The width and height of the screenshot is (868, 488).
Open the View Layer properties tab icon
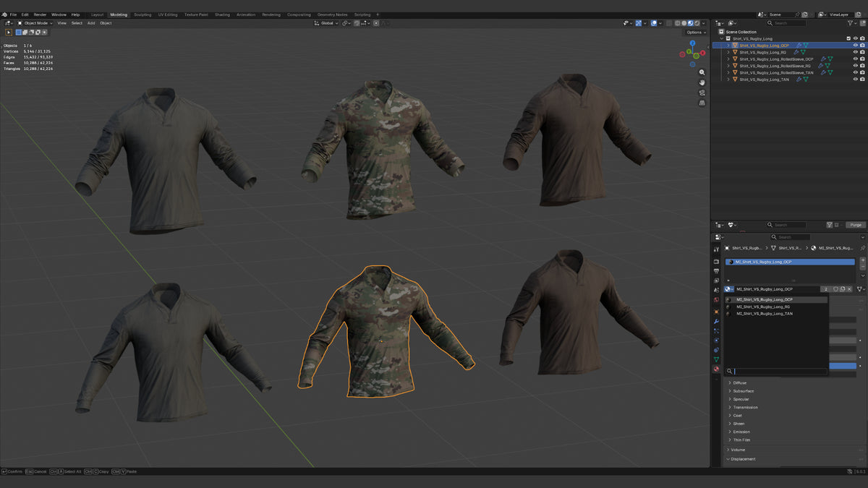[716, 281]
